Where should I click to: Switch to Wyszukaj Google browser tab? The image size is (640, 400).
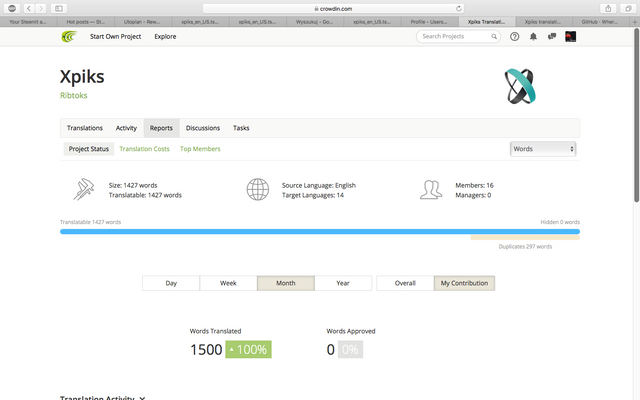pyautogui.click(x=314, y=22)
